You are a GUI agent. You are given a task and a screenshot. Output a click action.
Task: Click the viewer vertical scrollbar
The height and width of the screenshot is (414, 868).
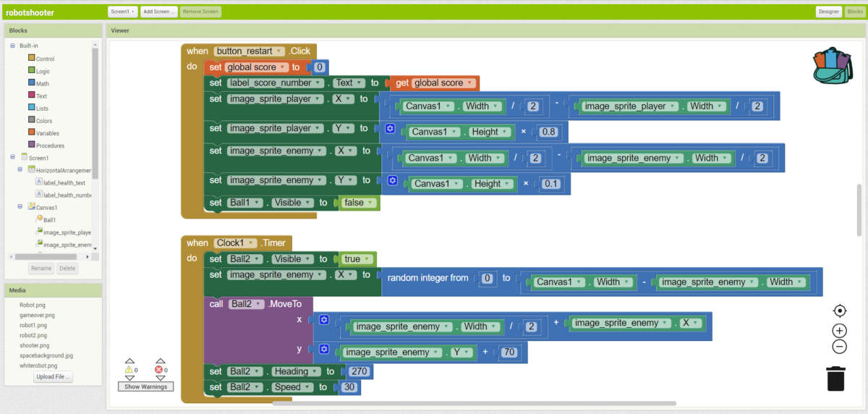pyautogui.click(x=859, y=210)
